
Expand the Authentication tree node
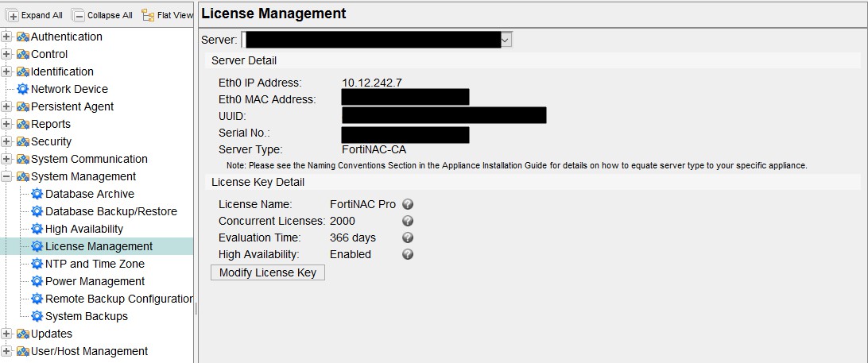click(7, 37)
